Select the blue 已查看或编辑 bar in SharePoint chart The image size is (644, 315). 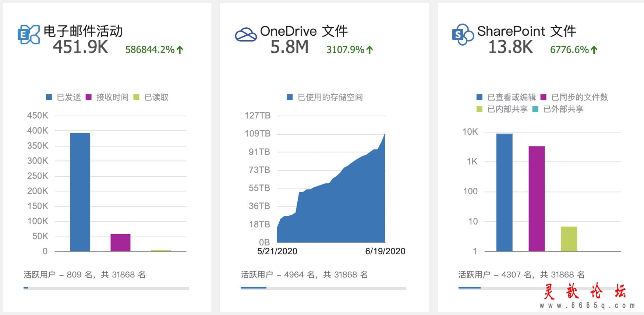point(504,192)
